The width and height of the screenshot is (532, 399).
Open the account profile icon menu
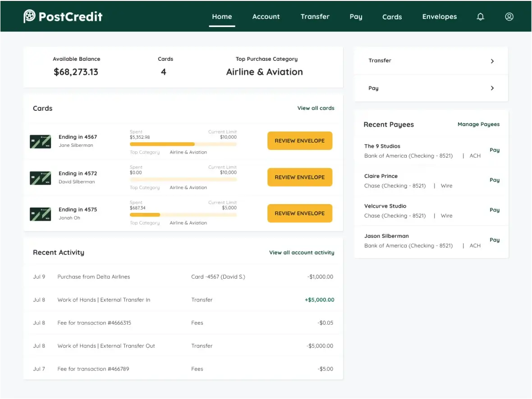click(x=509, y=16)
